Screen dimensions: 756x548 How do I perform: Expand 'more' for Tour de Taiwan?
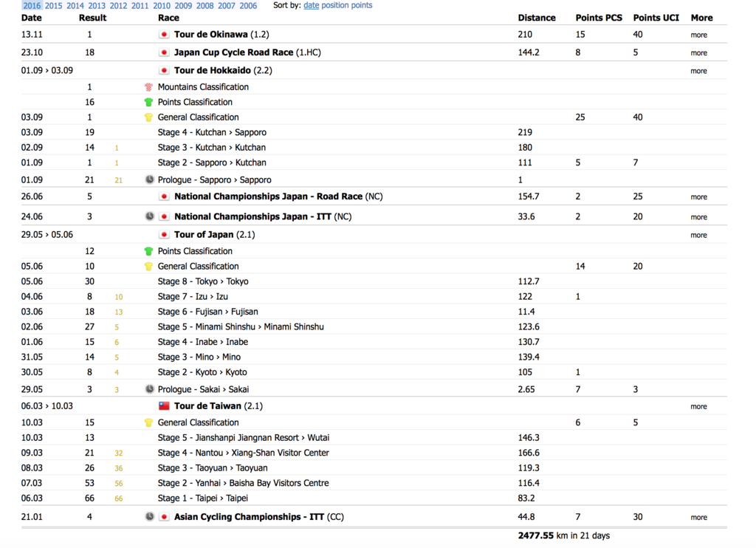(x=698, y=407)
